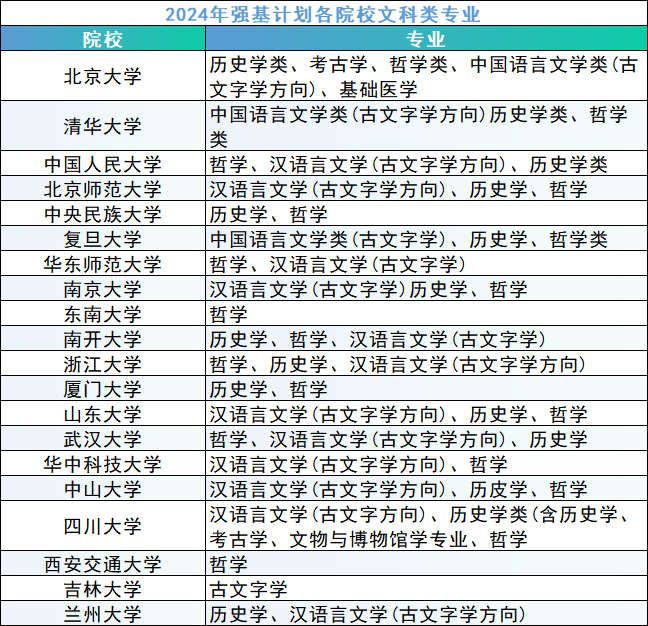Click the 厦门大学 cell
648x626 pixels.
tap(103, 388)
